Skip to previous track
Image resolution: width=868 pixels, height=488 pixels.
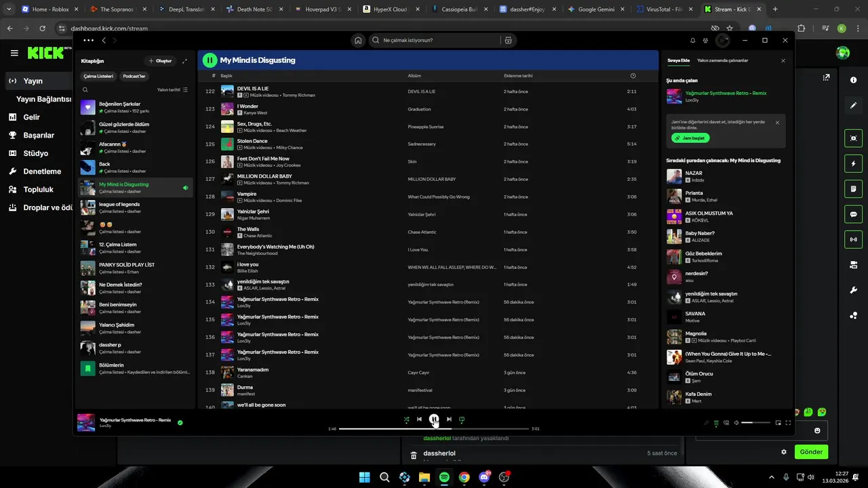pos(419,419)
